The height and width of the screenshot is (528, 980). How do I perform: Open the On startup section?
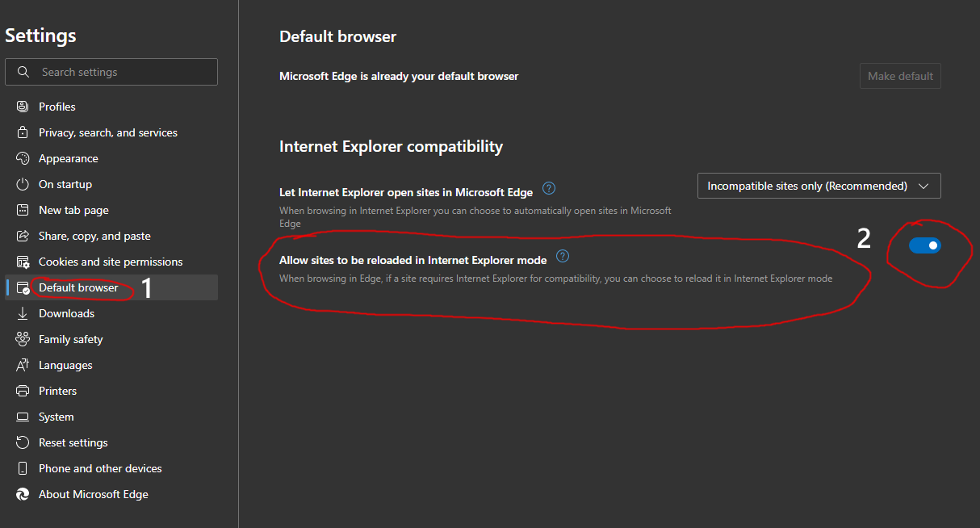(x=111, y=184)
